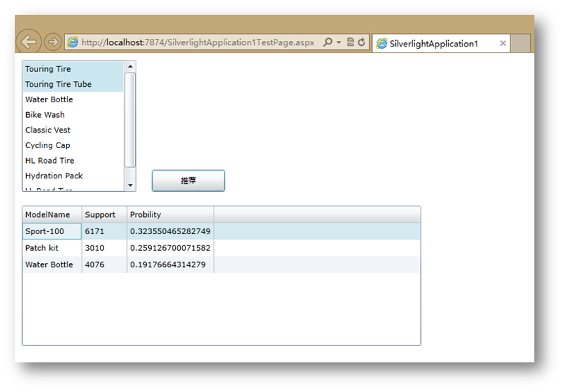Click the IE page icon in the address bar
This screenshot has width=564, height=392.
(x=73, y=42)
